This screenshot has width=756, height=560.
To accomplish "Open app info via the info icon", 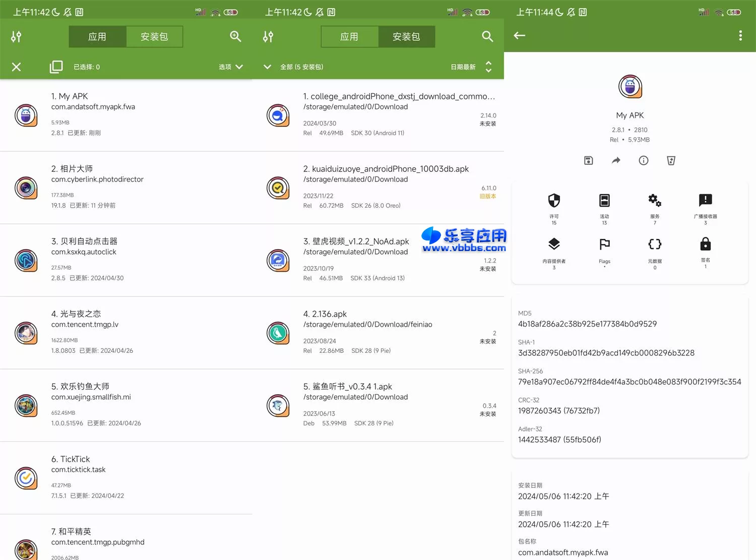I will [644, 160].
